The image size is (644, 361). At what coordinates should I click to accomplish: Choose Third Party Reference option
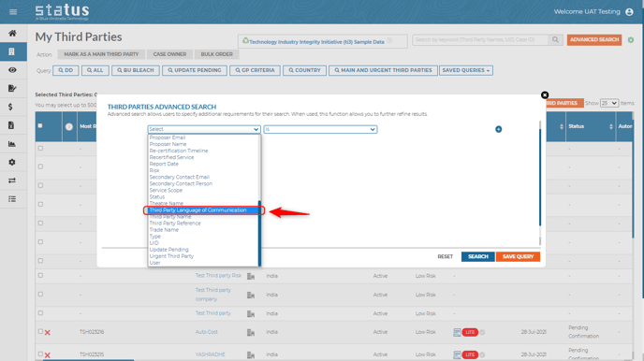pyautogui.click(x=175, y=224)
